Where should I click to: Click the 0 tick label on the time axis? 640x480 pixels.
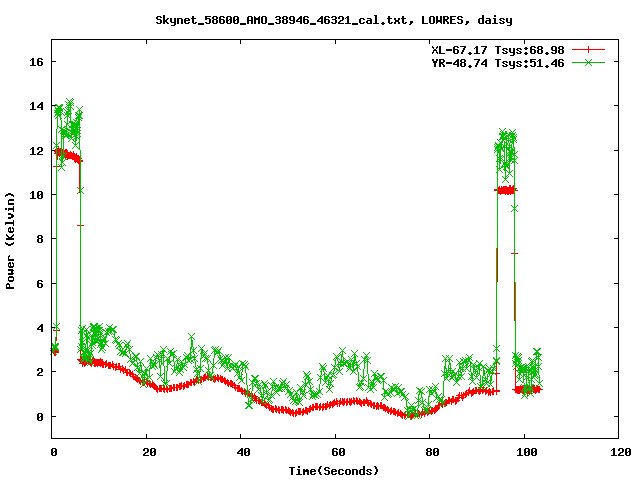[x=54, y=452]
